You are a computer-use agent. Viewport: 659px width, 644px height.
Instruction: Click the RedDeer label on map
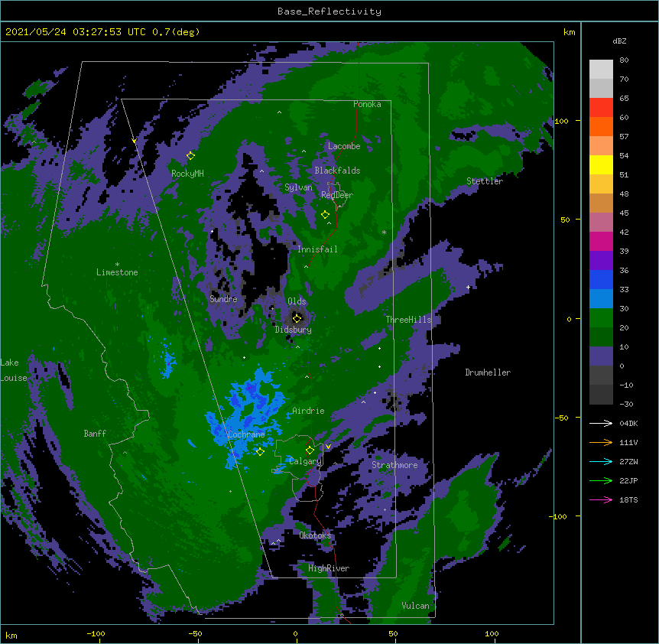pyautogui.click(x=337, y=195)
